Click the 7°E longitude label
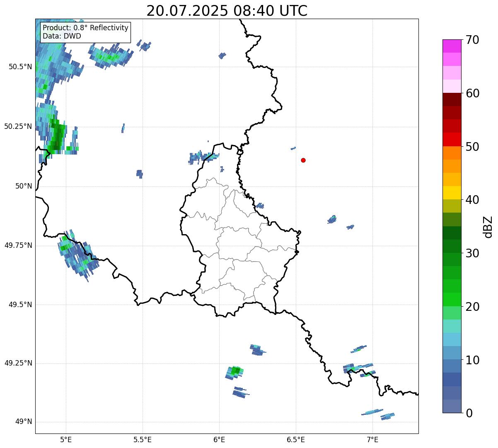This screenshot has height=448, width=498. pyautogui.click(x=372, y=439)
